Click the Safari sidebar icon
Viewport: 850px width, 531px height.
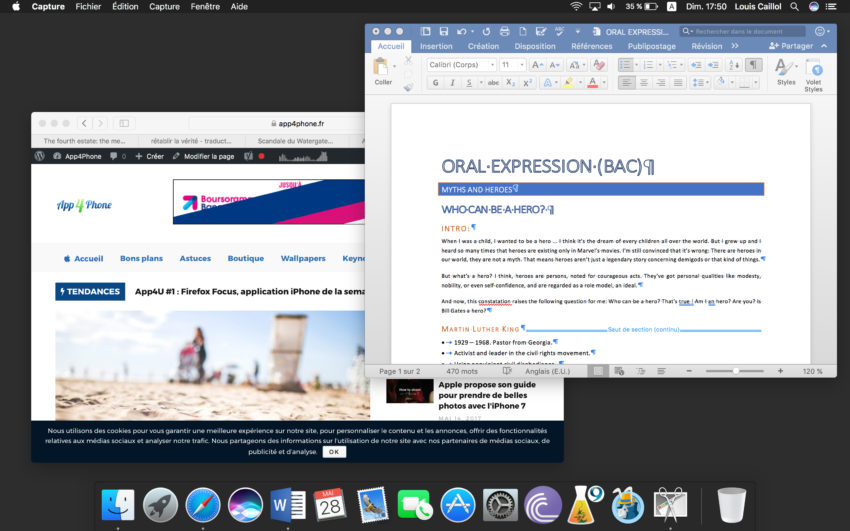tap(124, 124)
